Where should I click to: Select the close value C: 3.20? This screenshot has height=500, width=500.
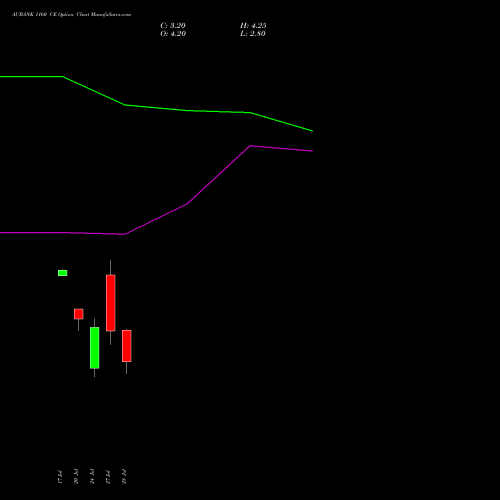[173, 26]
